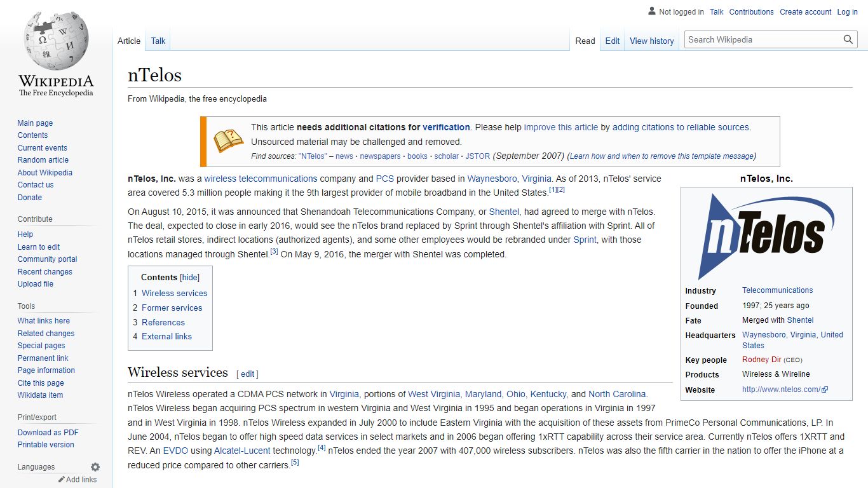This screenshot has width=868, height=488.
Task: Open Upload file link
Action: (x=35, y=284)
